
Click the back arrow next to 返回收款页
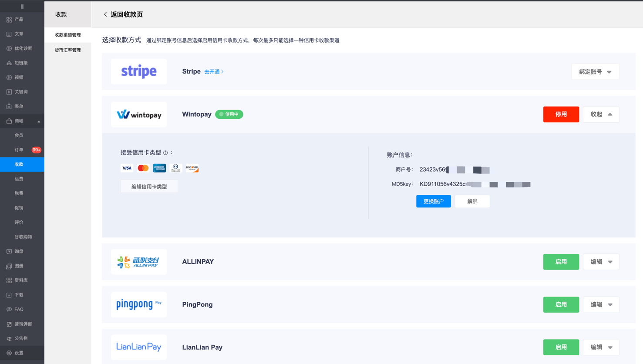(x=105, y=14)
